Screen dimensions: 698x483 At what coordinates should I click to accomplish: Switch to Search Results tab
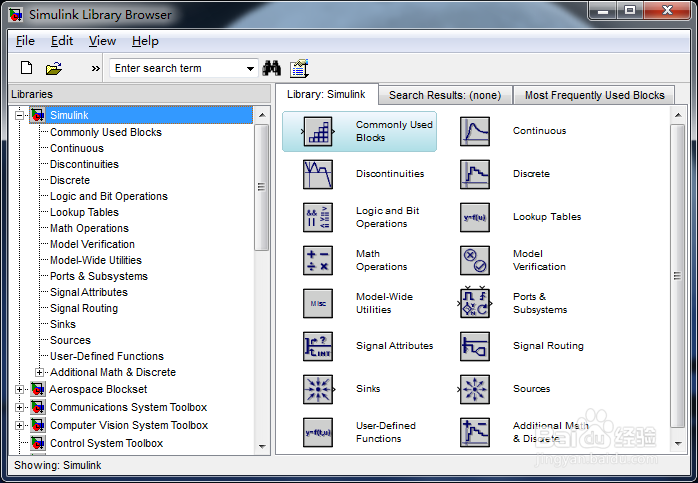pos(445,95)
